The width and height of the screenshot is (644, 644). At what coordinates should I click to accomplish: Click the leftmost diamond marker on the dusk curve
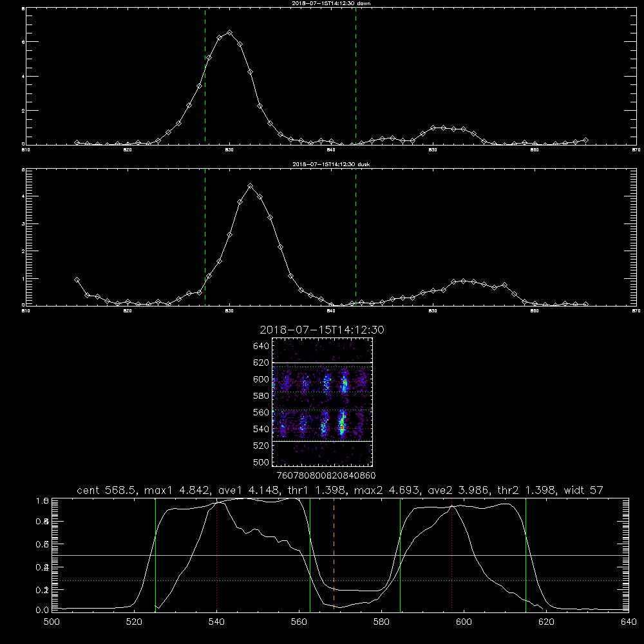click(77, 279)
